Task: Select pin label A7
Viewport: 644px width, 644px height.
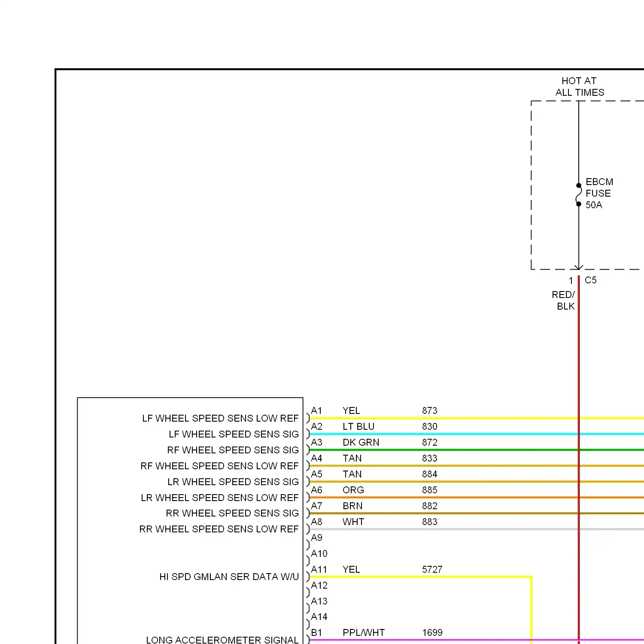Action: (x=316, y=506)
